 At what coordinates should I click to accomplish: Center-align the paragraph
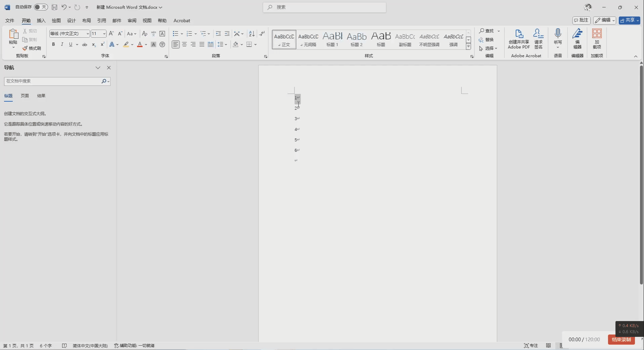185,44
